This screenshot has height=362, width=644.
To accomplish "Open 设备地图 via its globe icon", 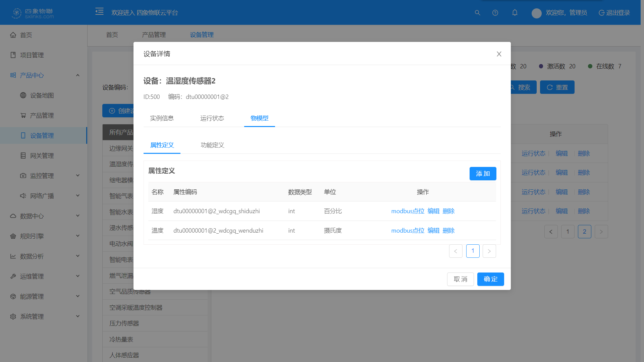I will pyautogui.click(x=23, y=95).
